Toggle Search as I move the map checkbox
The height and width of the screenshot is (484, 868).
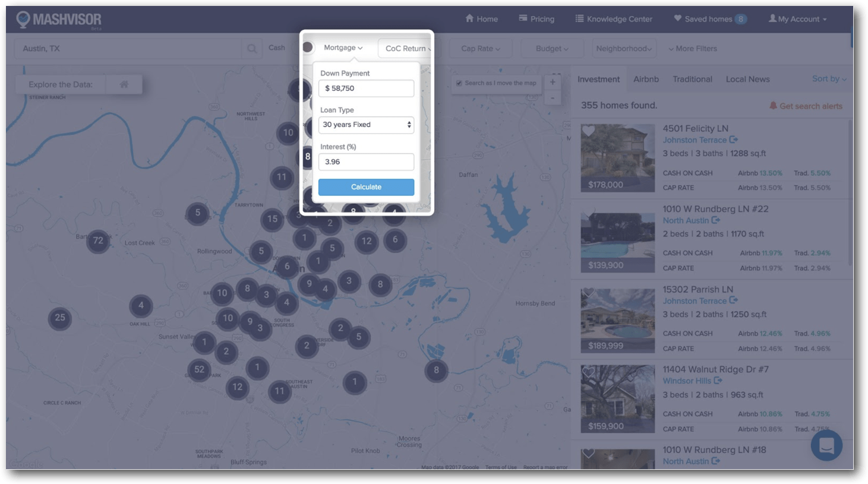coord(459,83)
